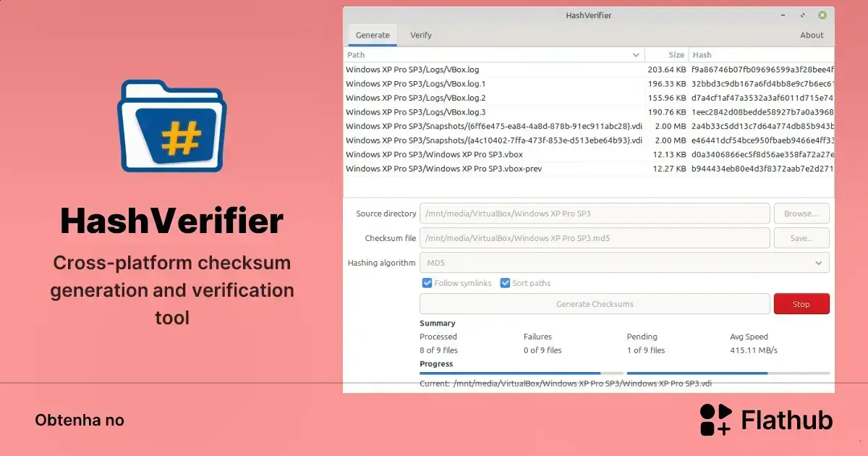Click the Path column sort arrow
The width and height of the screenshot is (868, 456).
[637, 55]
